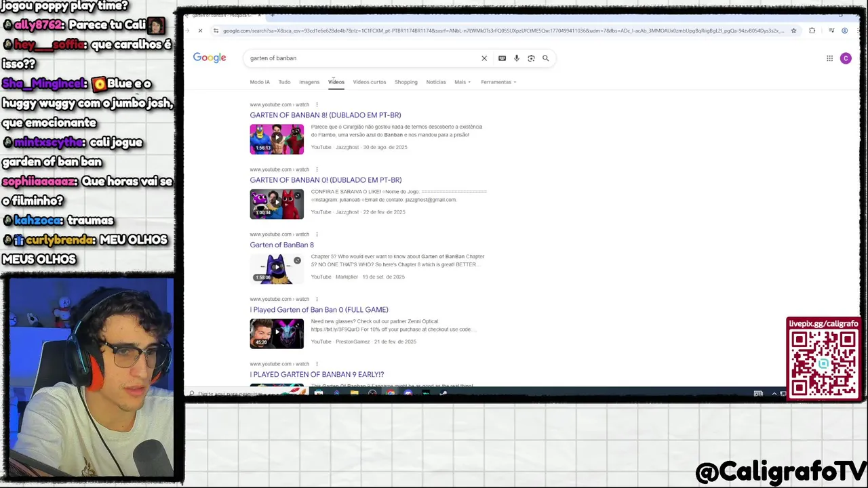Play the 1:00:34 Banban 0 video thumbnail
This screenshot has height=488, width=868.
pyautogui.click(x=277, y=204)
